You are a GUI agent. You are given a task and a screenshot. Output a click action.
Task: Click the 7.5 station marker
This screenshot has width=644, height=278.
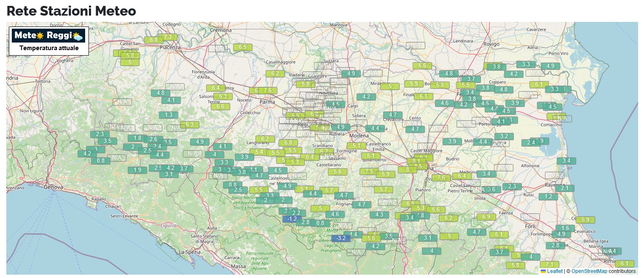pos(369,171)
